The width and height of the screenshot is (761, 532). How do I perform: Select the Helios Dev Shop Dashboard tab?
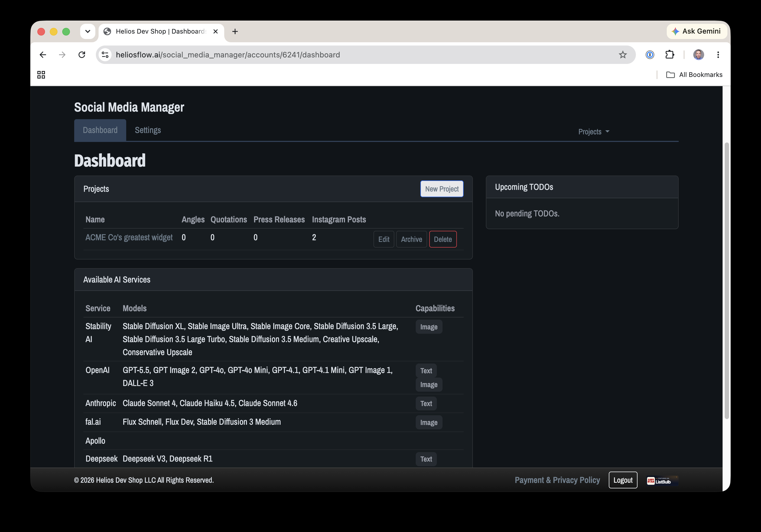161,31
